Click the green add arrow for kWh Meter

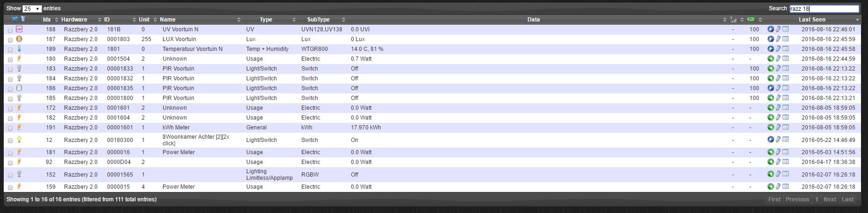point(770,127)
